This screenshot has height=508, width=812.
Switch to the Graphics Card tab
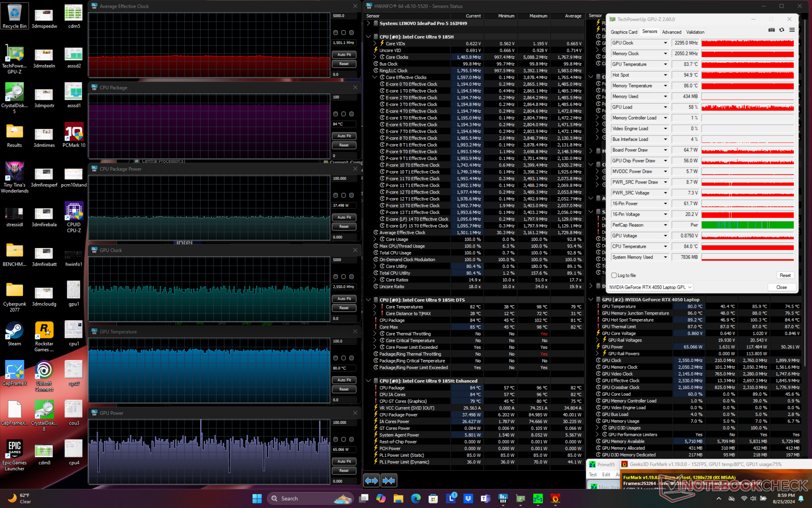623,32
